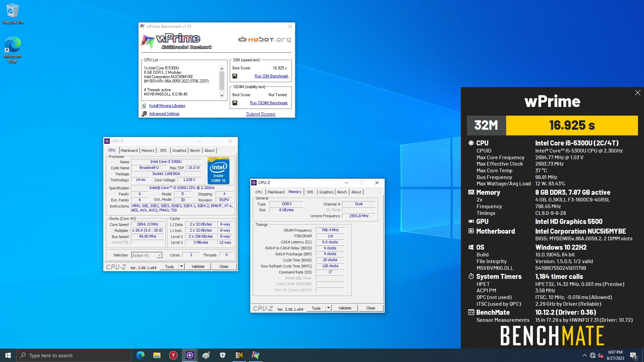Viewport: 644px width, 362px height.
Task: Click the wPrime taskbar icon
Action: [256, 355]
